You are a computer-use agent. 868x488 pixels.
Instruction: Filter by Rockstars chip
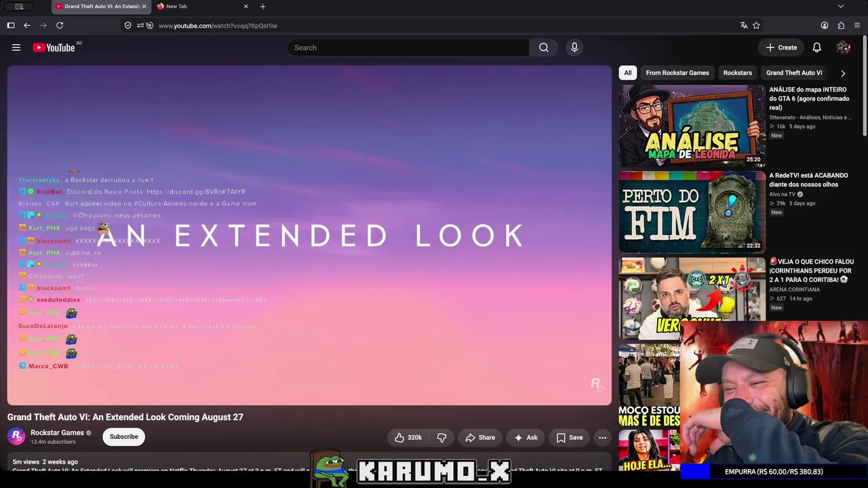[x=737, y=73]
